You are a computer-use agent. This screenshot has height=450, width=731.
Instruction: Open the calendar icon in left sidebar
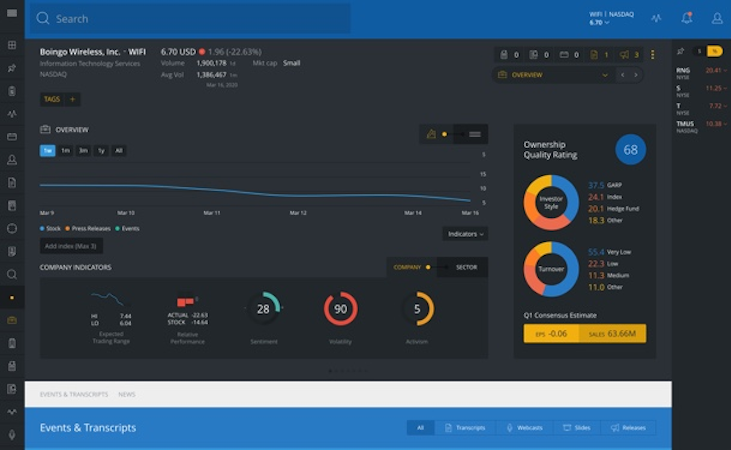click(x=12, y=137)
